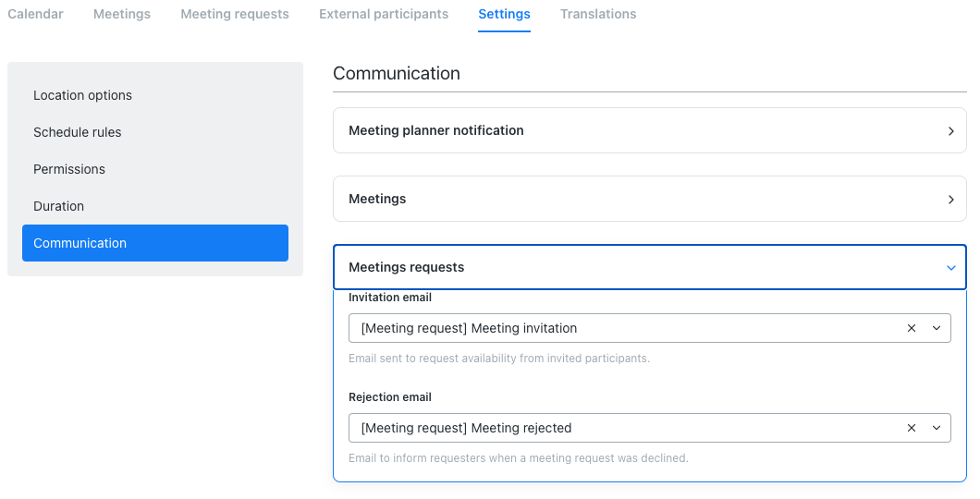Expand the Meeting planner notification chevron
980x499 pixels.
[950, 131]
